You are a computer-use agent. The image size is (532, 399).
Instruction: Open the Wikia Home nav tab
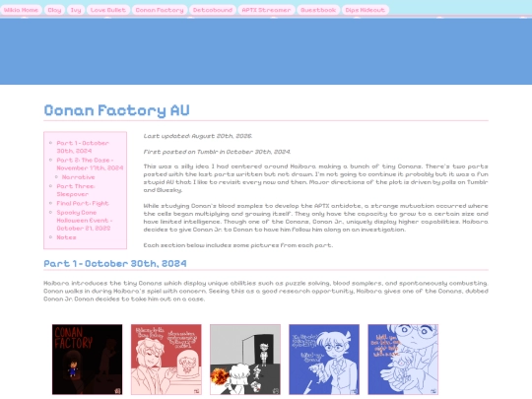[21, 10]
